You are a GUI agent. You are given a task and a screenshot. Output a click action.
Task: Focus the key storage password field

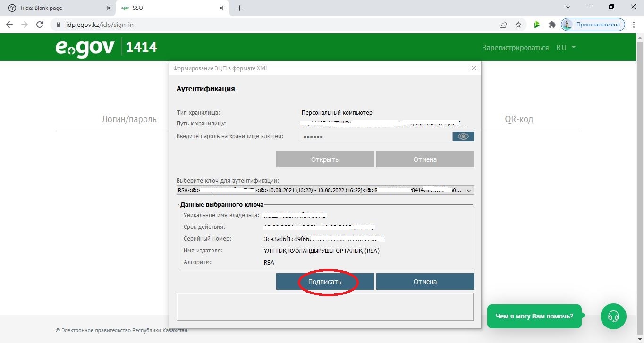[377, 136]
